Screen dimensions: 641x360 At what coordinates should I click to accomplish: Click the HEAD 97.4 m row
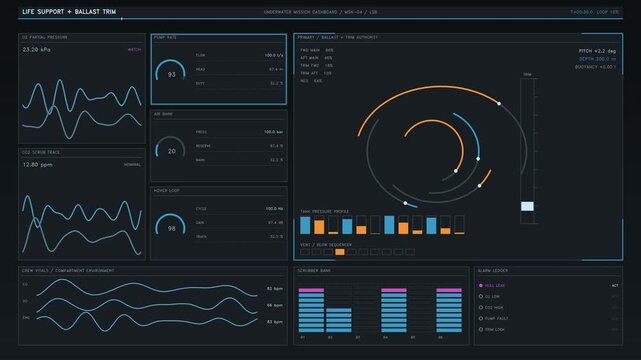(x=239, y=69)
